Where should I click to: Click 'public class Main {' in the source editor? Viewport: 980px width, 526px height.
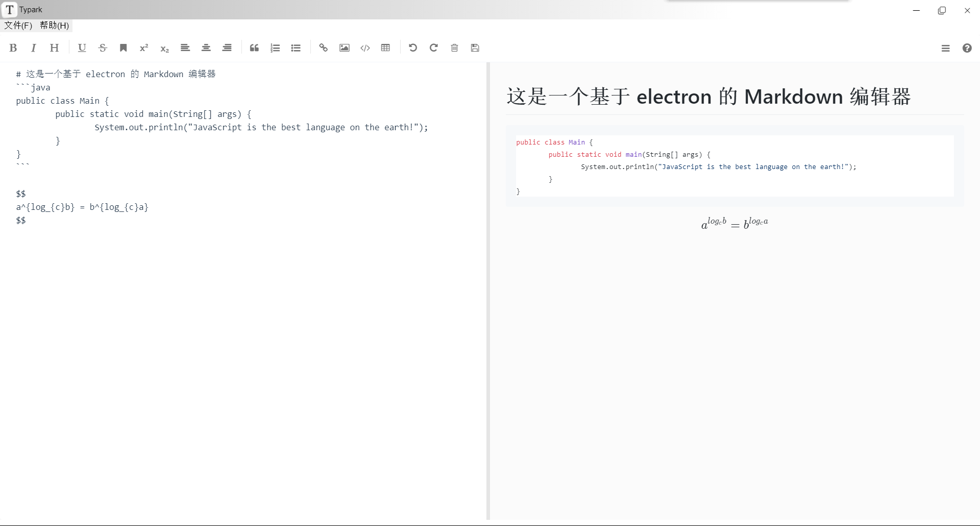point(62,101)
